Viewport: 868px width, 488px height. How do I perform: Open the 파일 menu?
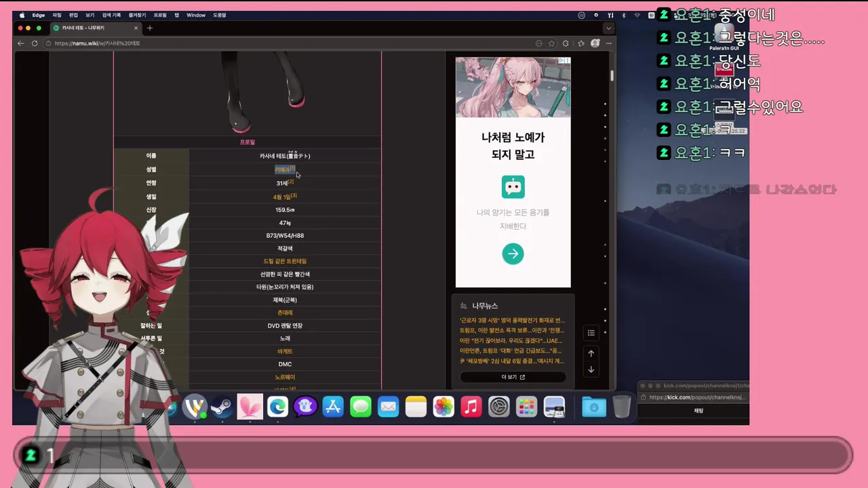[57, 15]
